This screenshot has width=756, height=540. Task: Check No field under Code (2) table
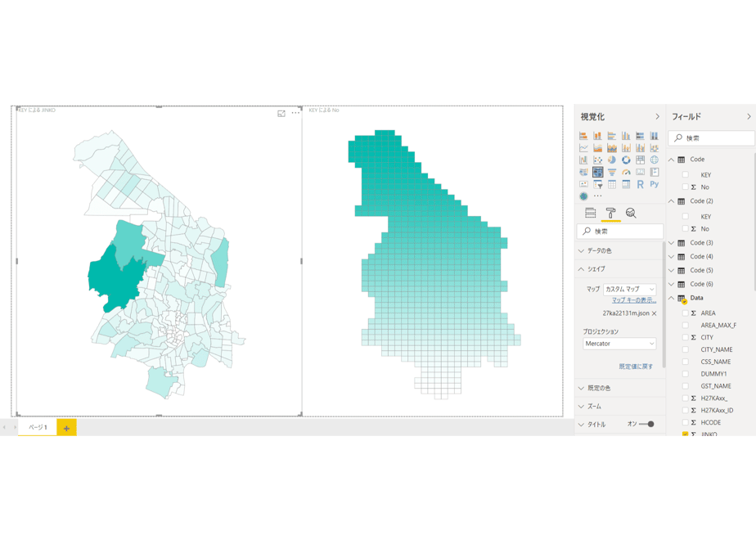click(x=685, y=228)
